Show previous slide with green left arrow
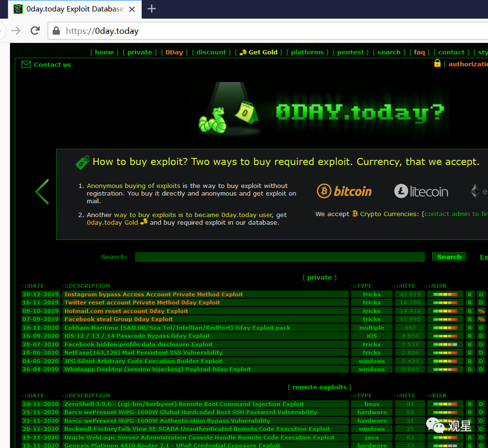The height and width of the screenshot is (448, 488). coord(42,192)
